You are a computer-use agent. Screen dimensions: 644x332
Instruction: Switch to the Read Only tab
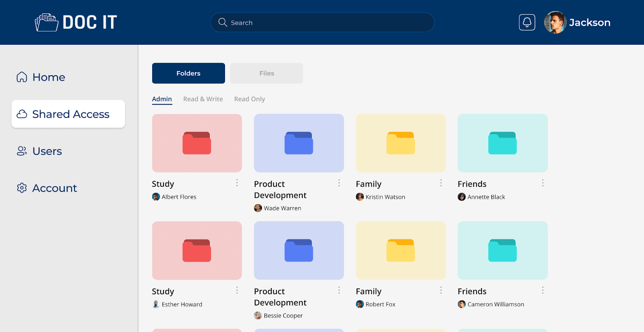point(250,99)
